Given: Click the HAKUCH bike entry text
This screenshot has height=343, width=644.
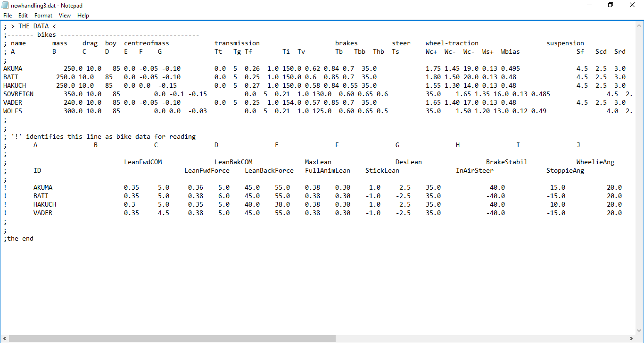Looking at the screenshot, I should tap(15, 85).
